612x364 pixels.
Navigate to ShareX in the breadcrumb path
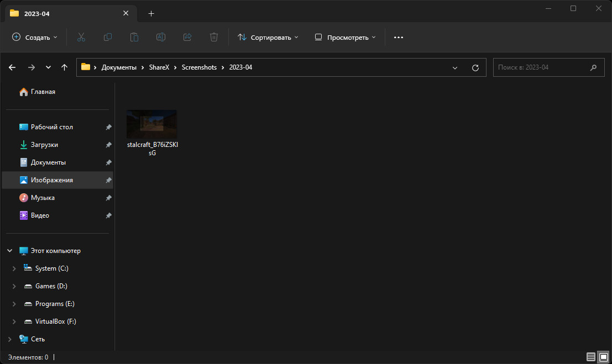159,67
